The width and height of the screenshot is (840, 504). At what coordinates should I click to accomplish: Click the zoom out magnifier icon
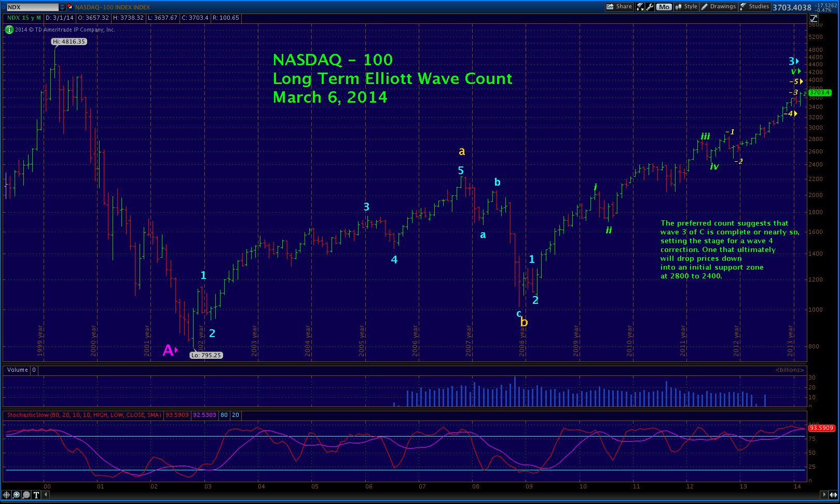click(x=26, y=495)
